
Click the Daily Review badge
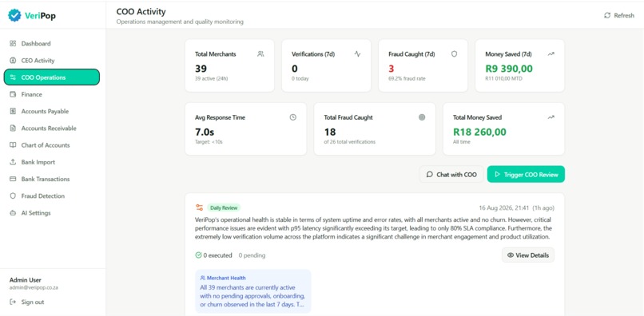pos(224,207)
